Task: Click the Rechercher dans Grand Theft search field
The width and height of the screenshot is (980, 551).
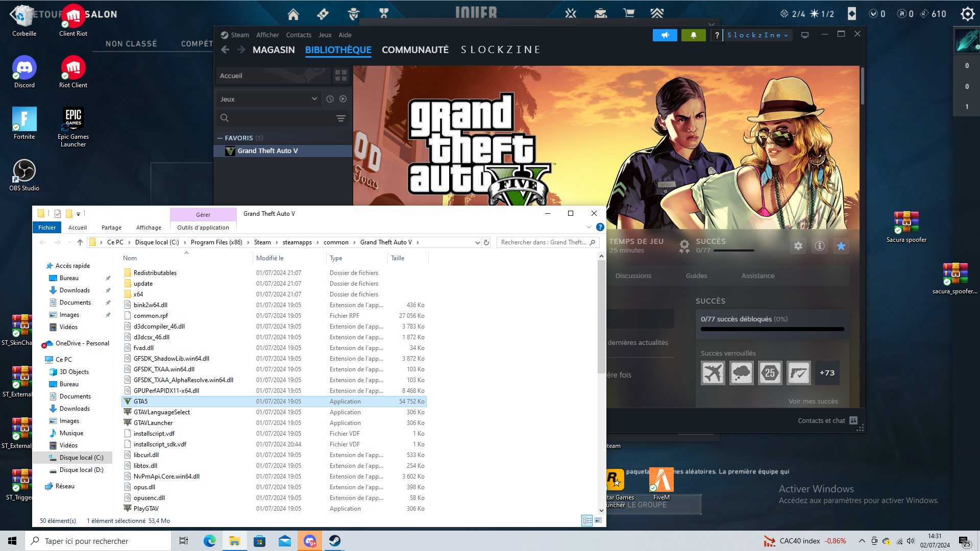Action: point(544,242)
